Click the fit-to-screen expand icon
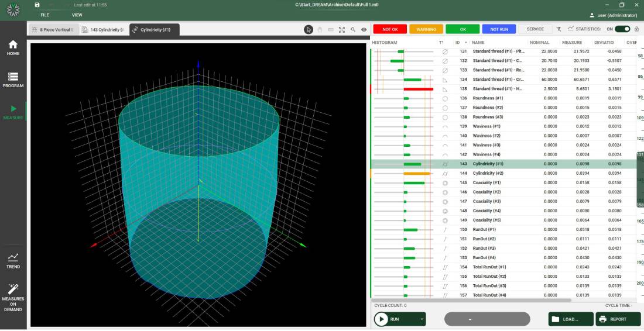644x331 pixels. tap(342, 29)
